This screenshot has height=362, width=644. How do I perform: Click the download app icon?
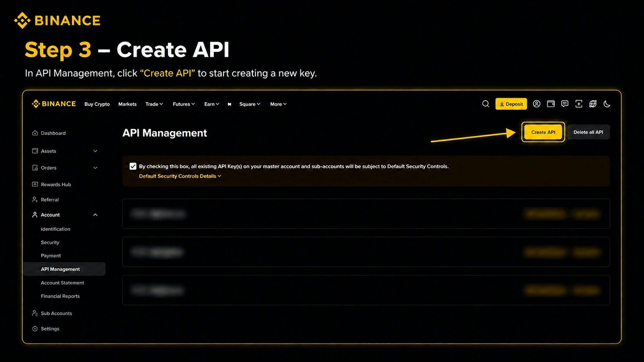tap(579, 104)
